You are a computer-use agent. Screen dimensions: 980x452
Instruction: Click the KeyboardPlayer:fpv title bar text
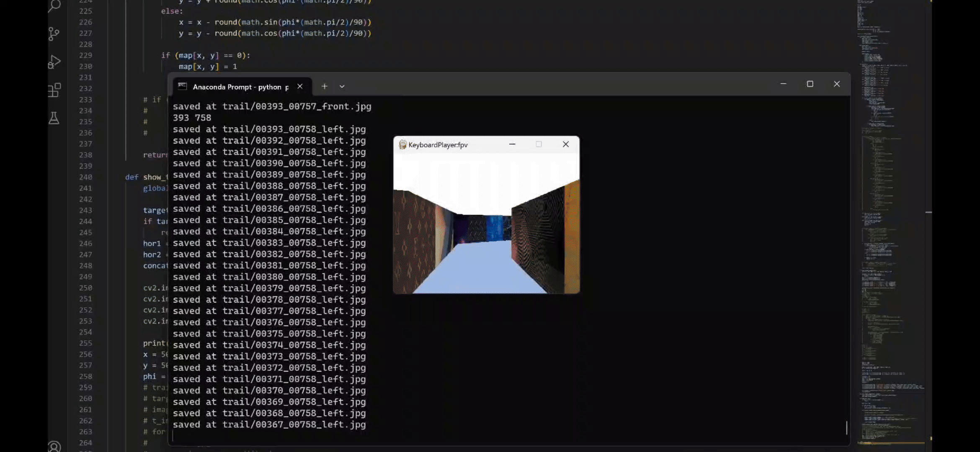coord(438,145)
